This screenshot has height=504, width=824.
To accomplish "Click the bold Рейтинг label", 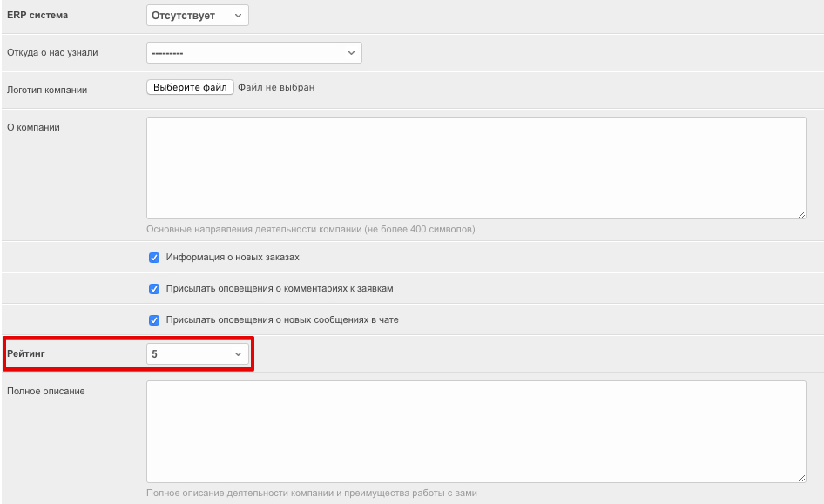I will coord(28,354).
